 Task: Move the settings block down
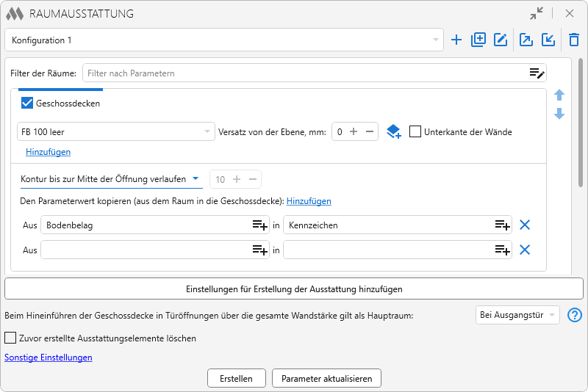[559, 115]
